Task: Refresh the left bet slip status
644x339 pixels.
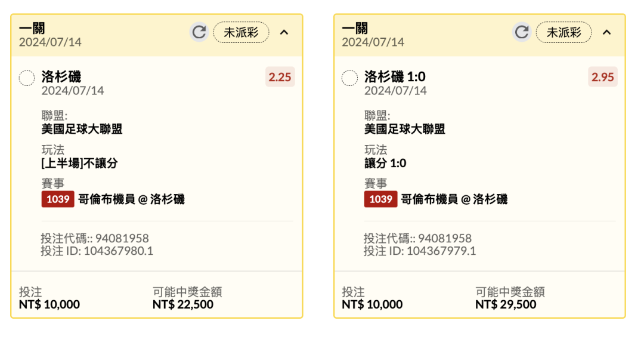Action: (199, 32)
